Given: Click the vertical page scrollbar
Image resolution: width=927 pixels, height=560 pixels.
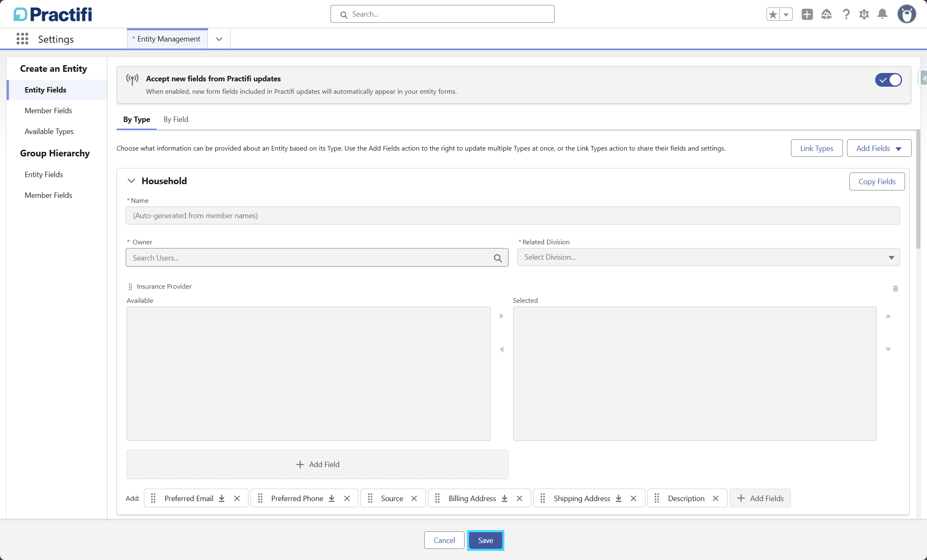Looking at the screenshot, I should 918,190.
